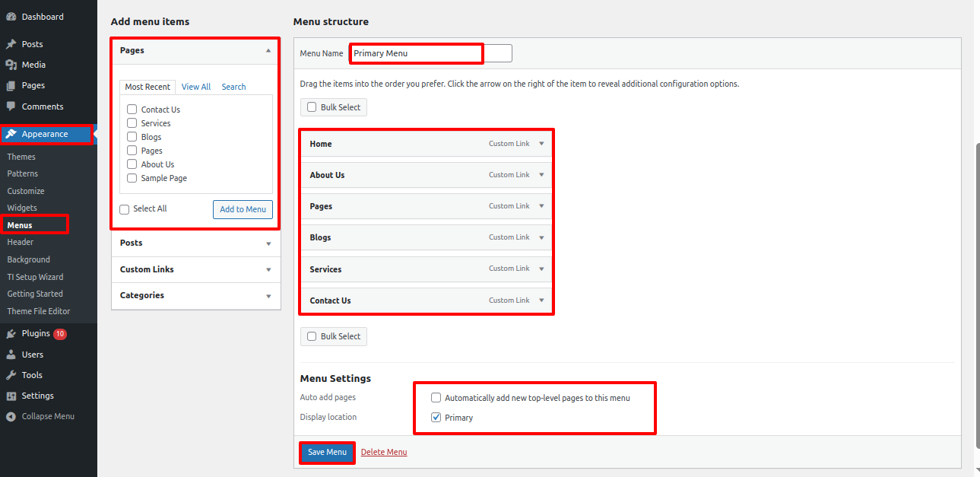This screenshot has height=477, width=980.
Task: Expand the Custom Links section
Action: pyautogui.click(x=268, y=269)
